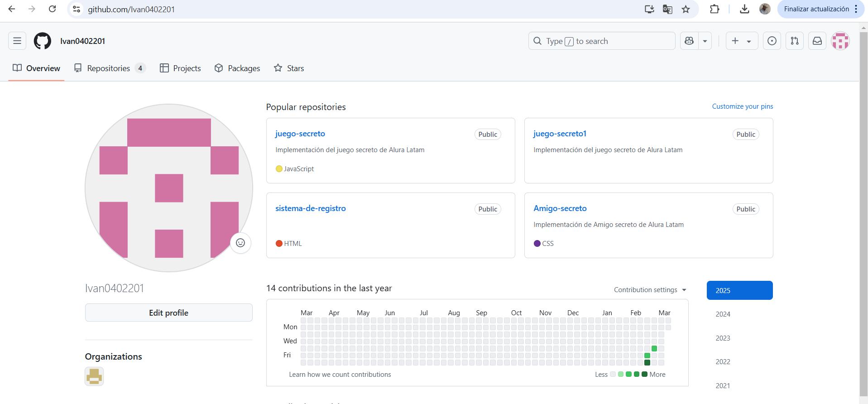Expand the Contribution settings dropdown

coord(650,290)
